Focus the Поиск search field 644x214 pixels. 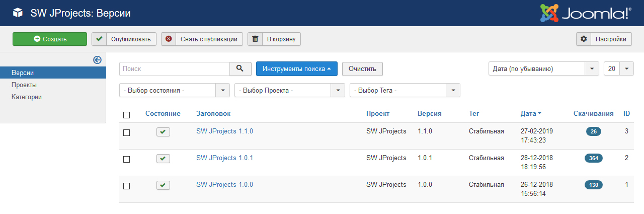pyautogui.click(x=175, y=69)
